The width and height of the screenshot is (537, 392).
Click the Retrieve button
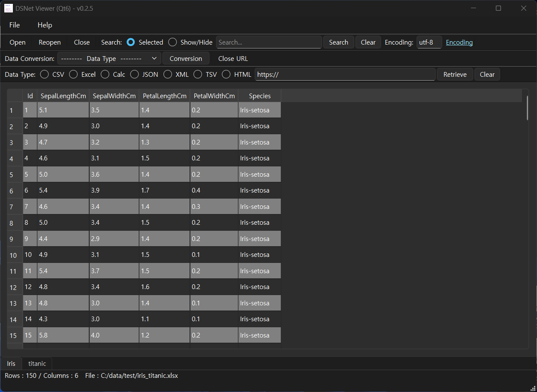(x=455, y=74)
